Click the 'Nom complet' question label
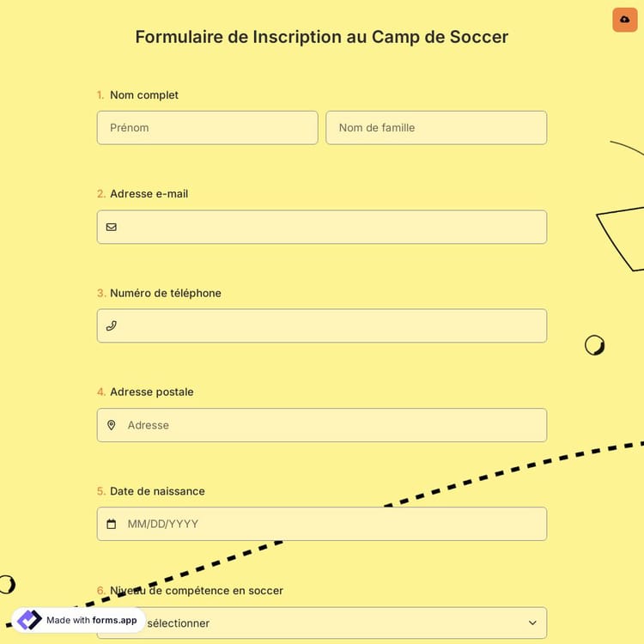 (144, 95)
